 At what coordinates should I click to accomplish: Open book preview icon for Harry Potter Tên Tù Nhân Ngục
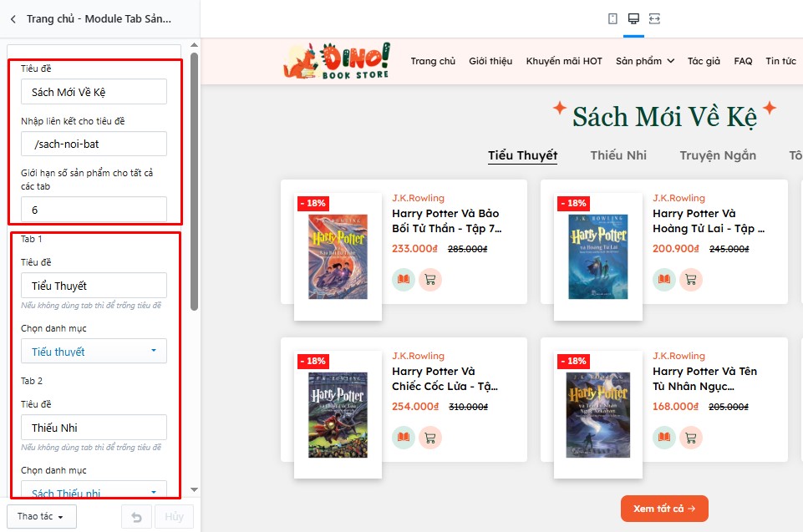click(664, 438)
